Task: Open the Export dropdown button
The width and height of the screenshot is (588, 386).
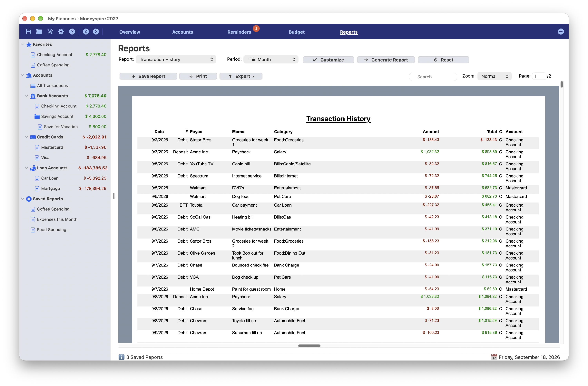Action: pyautogui.click(x=241, y=76)
